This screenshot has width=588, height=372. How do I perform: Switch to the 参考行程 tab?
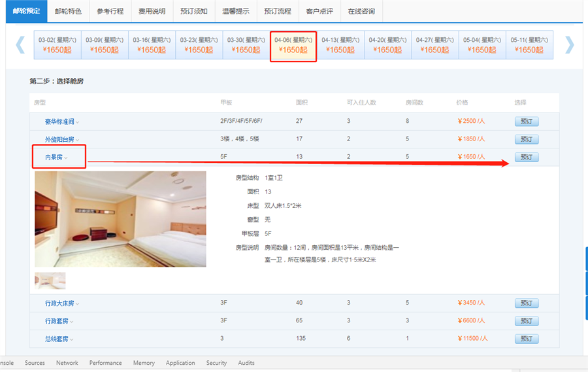110,11
